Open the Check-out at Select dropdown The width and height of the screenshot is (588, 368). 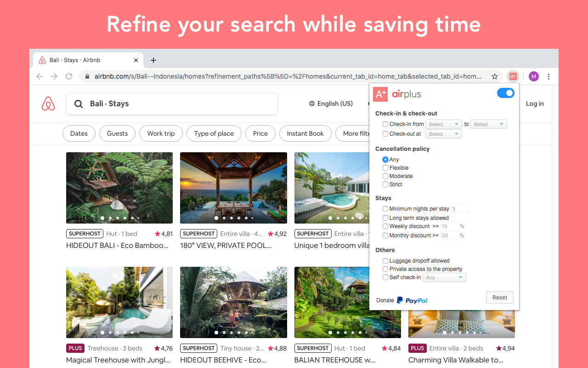click(443, 133)
